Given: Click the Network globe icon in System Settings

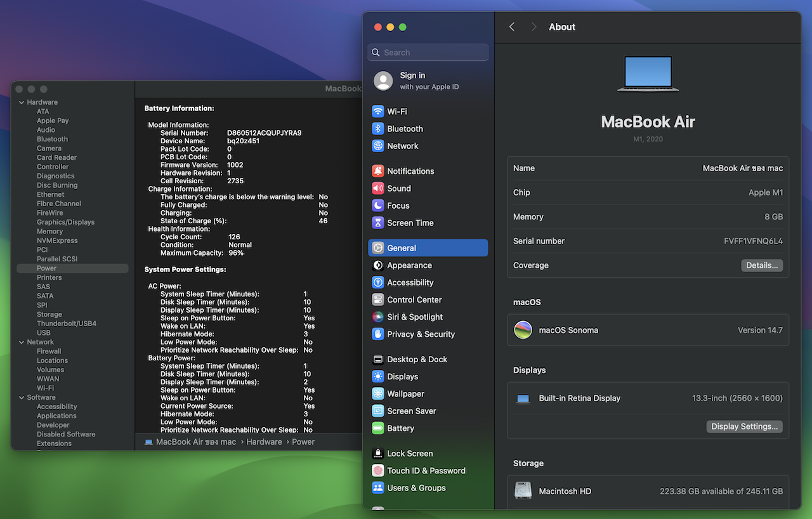Looking at the screenshot, I should point(378,146).
